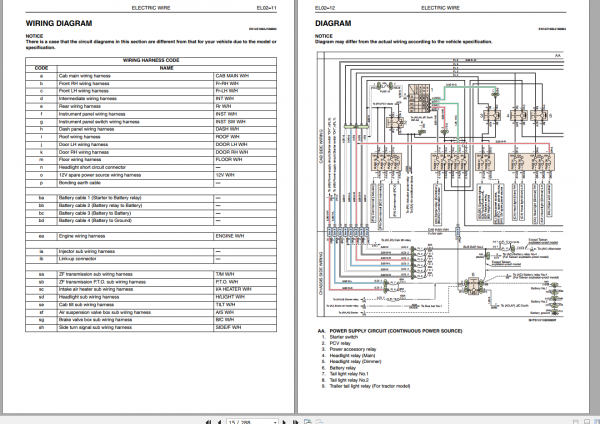Select 'Battery cable 3 (Battery to Battery)'
The image size is (600, 424).
pos(151,213)
